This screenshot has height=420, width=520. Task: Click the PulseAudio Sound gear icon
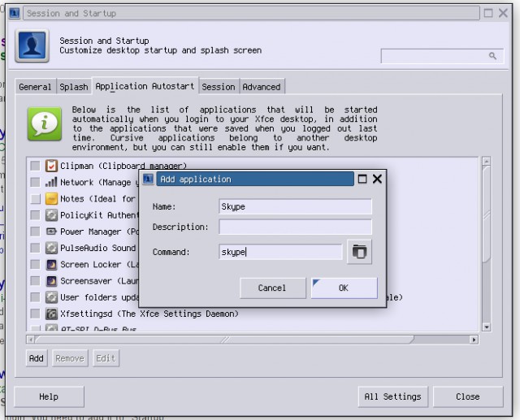click(x=51, y=248)
